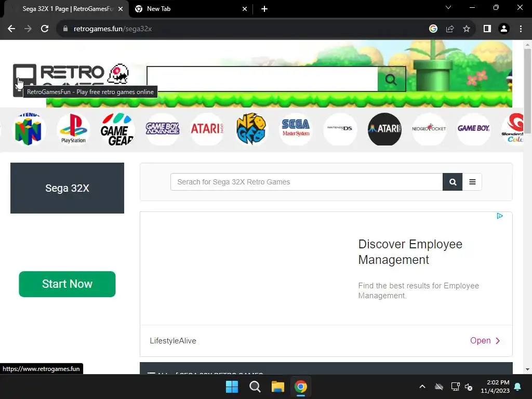
Task: Open the PlayStation console icon
Action: point(73,129)
